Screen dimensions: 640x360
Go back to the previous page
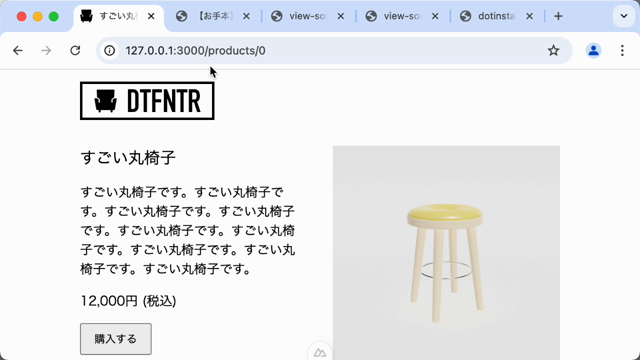point(18,51)
